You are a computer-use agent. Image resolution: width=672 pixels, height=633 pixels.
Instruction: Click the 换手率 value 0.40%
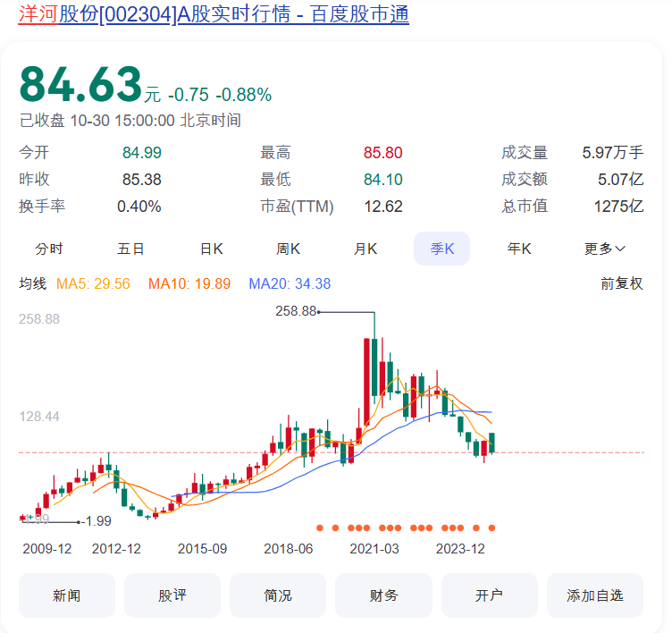pyautogui.click(x=139, y=207)
